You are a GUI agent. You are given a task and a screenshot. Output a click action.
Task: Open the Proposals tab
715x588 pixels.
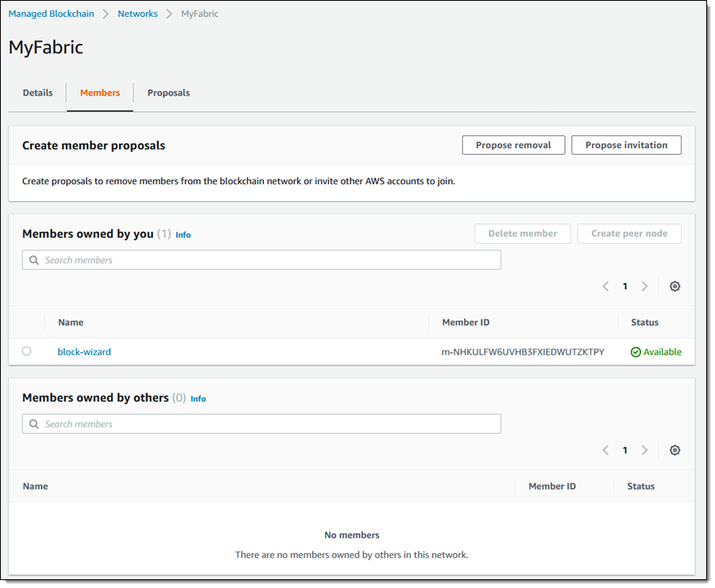point(168,93)
